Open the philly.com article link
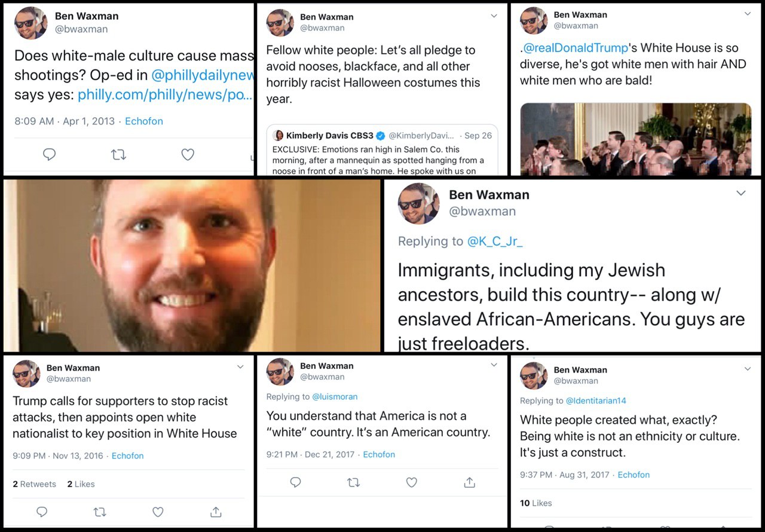 click(x=165, y=94)
